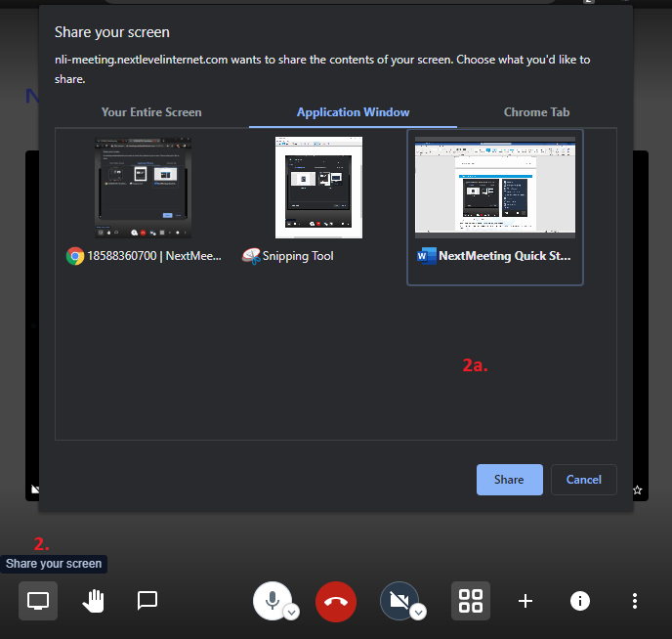Select the NextMeeting Quick Start Word thumbnail

pos(495,188)
